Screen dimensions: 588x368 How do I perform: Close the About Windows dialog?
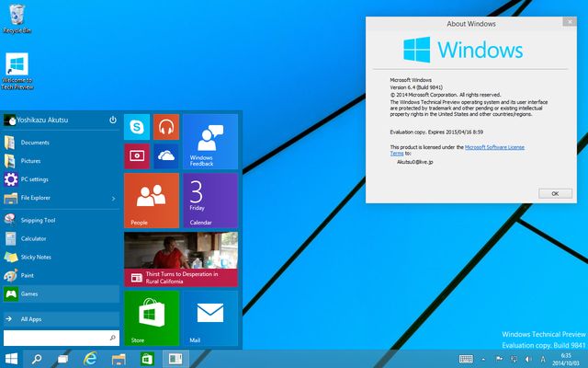tap(570, 22)
